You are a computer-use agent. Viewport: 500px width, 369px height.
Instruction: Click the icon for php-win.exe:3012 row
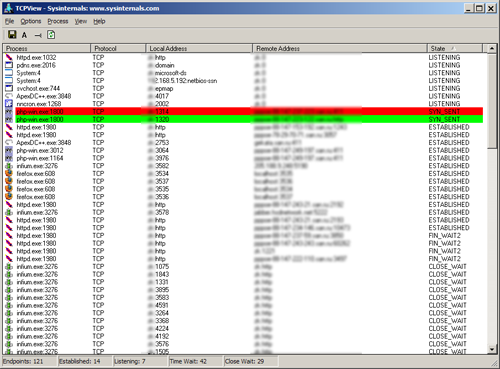coord(9,150)
